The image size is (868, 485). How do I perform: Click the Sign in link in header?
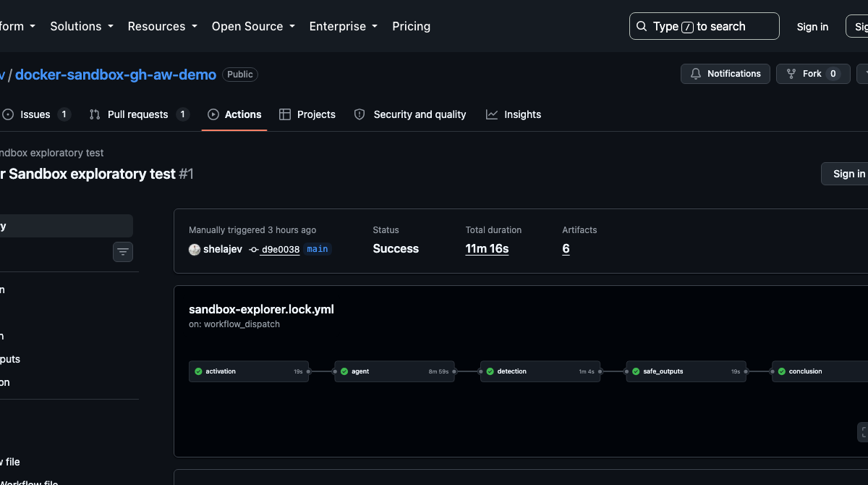tap(812, 27)
